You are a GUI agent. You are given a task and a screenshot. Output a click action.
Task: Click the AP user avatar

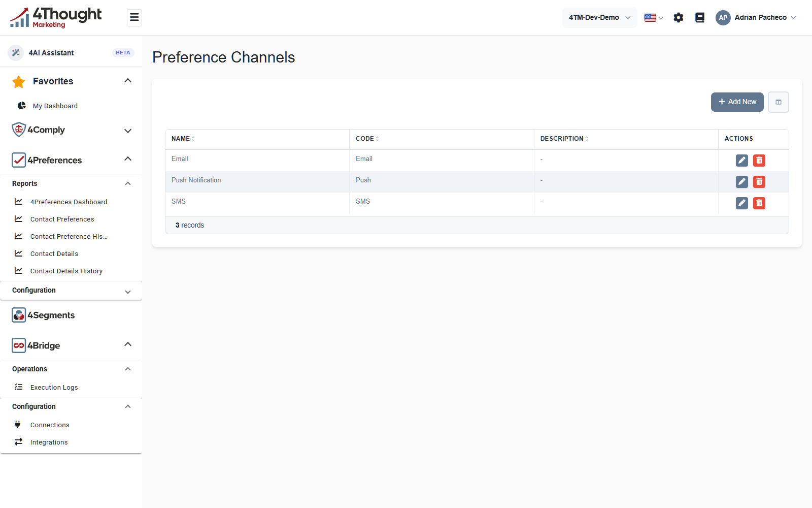click(x=723, y=18)
